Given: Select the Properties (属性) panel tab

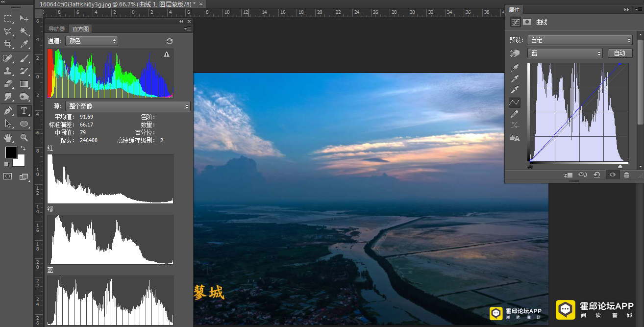Looking at the screenshot, I should click(514, 10).
